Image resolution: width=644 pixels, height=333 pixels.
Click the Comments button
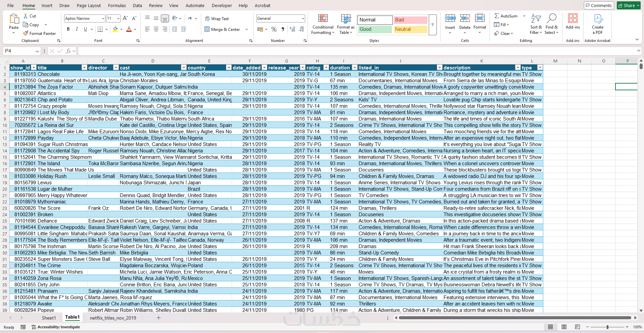(x=599, y=5)
